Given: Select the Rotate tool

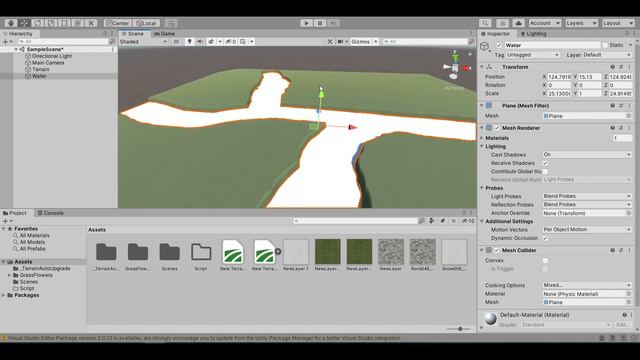Looking at the screenshot, I should click(x=38, y=23).
